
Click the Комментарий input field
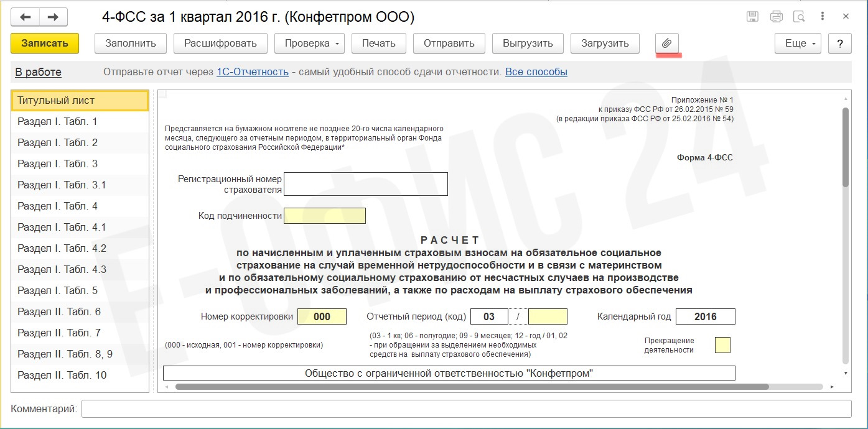pyautogui.click(x=466, y=409)
